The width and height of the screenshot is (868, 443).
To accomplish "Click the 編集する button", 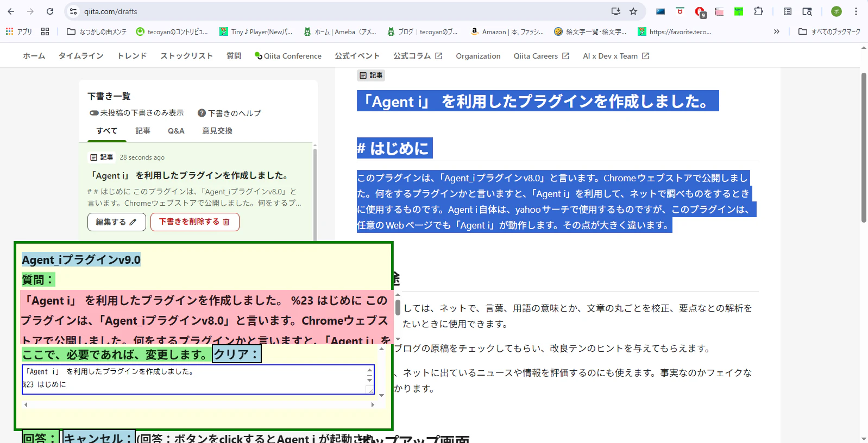I will click(x=117, y=221).
